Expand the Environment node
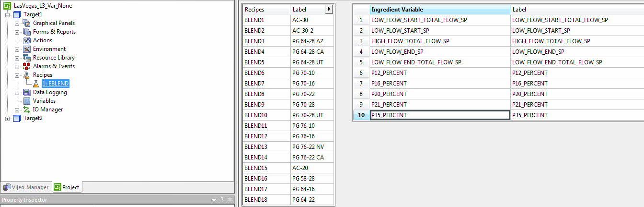This screenshot has height=207, width=644. coord(17,49)
